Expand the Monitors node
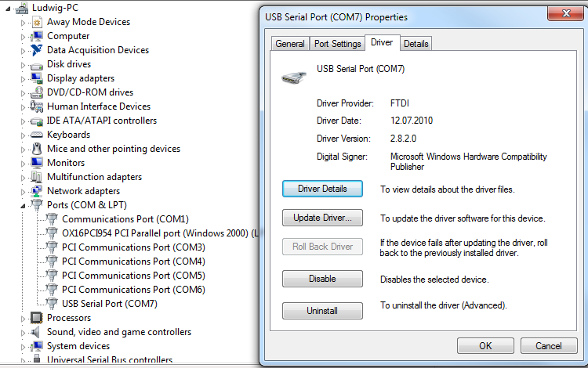588x368 pixels. (23, 163)
